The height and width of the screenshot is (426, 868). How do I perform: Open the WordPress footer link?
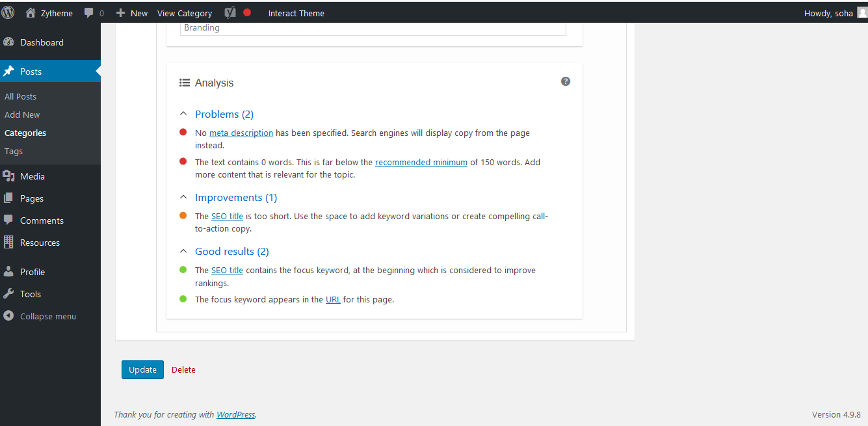click(235, 414)
